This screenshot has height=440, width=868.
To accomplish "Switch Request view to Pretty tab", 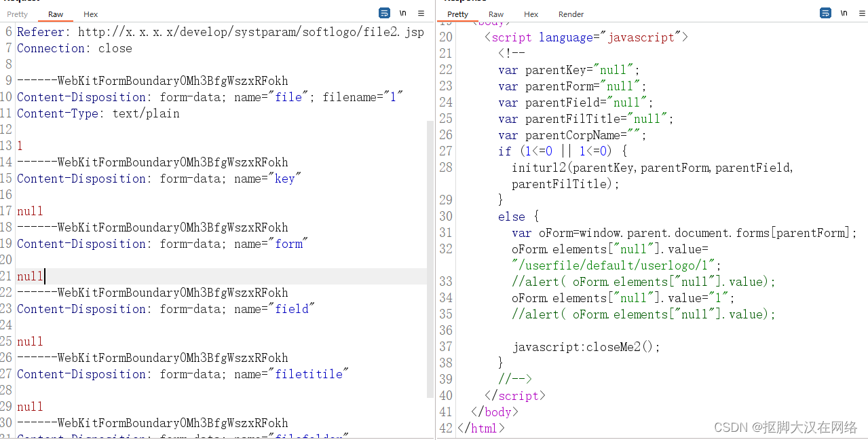I will click(x=18, y=14).
